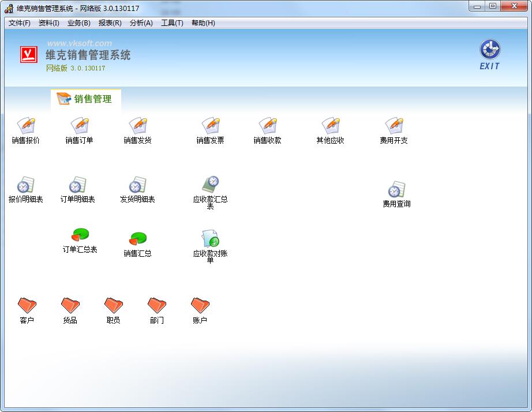The width and height of the screenshot is (532, 412).
Task: Click the title bar application icon
Action: click(9, 8)
